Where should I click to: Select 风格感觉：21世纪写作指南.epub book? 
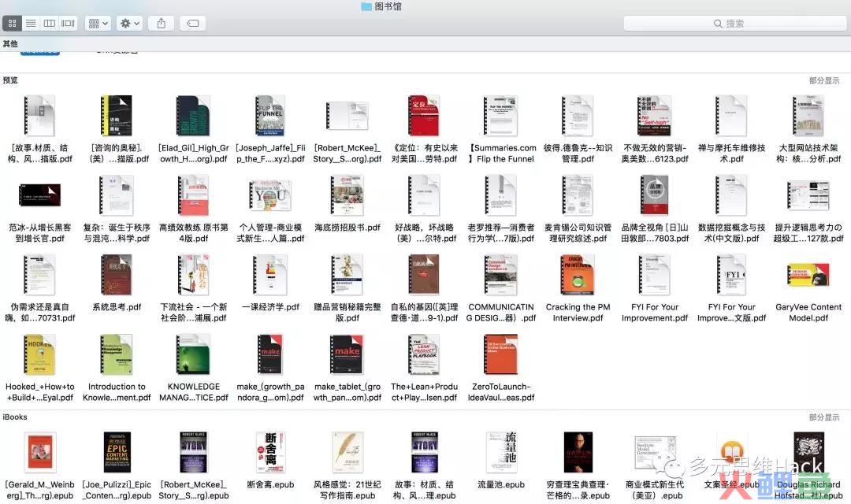click(x=347, y=453)
